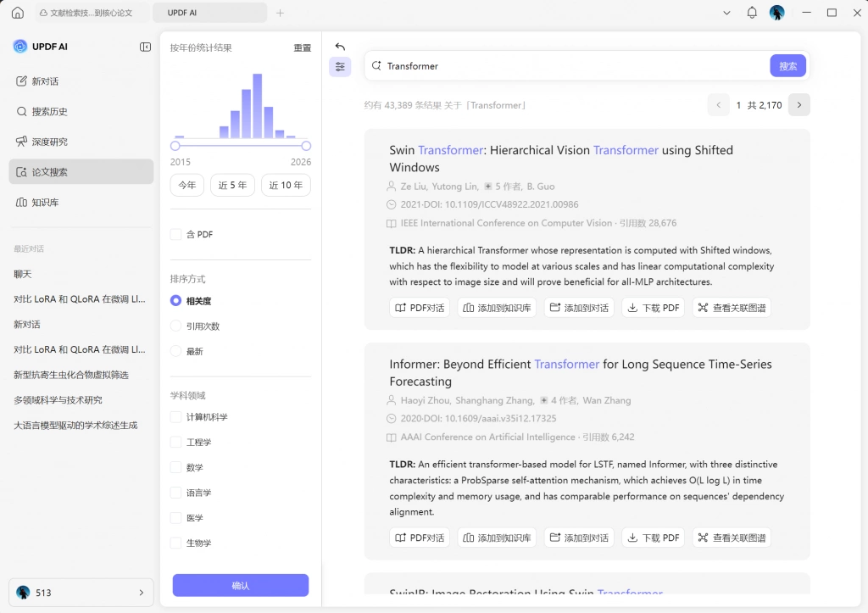The width and height of the screenshot is (868, 613).
Task: Select the 引用次数 sort radio option
Action: pyautogui.click(x=175, y=326)
